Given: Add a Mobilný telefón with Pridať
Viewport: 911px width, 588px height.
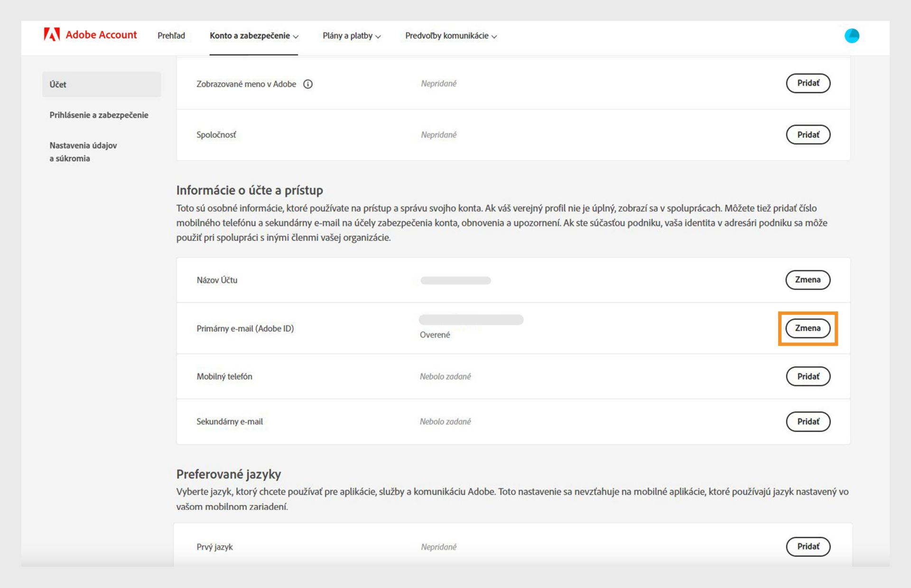Looking at the screenshot, I should [x=808, y=377].
